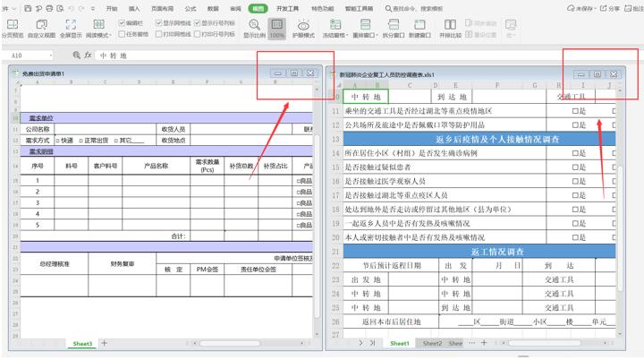
Task: Switch to Sheet2 tab in right window
Action: pyautogui.click(x=433, y=343)
